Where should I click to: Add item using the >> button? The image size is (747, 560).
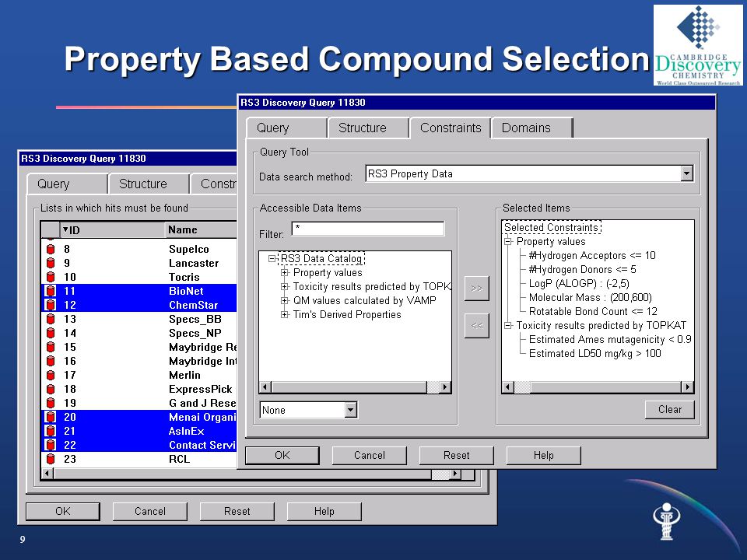(x=477, y=288)
